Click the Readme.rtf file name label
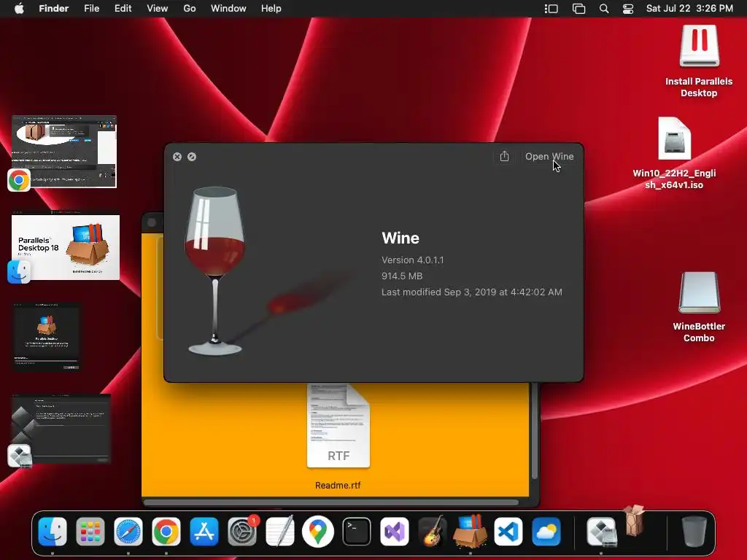Viewport: 747px width, 560px height. [338, 485]
